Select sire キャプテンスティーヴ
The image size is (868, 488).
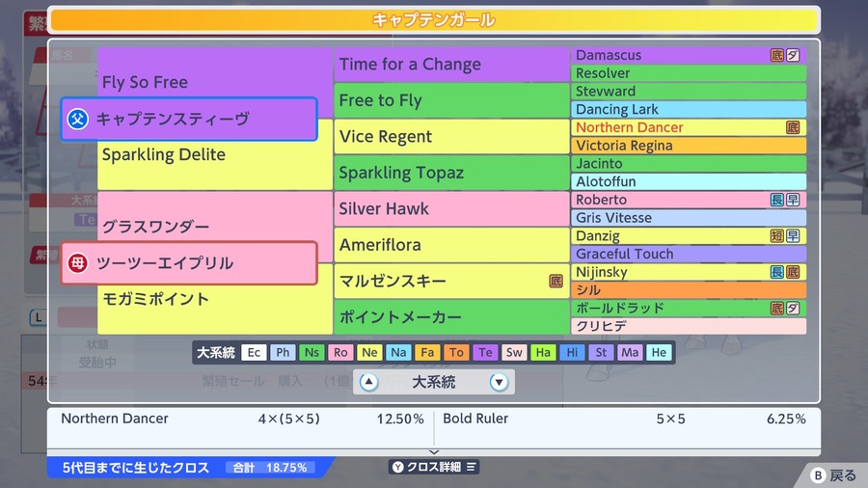tap(189, 119)
